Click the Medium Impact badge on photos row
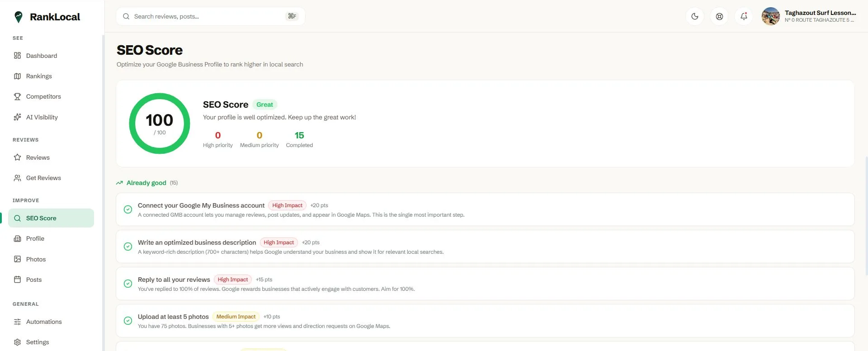 click(236, 317)
